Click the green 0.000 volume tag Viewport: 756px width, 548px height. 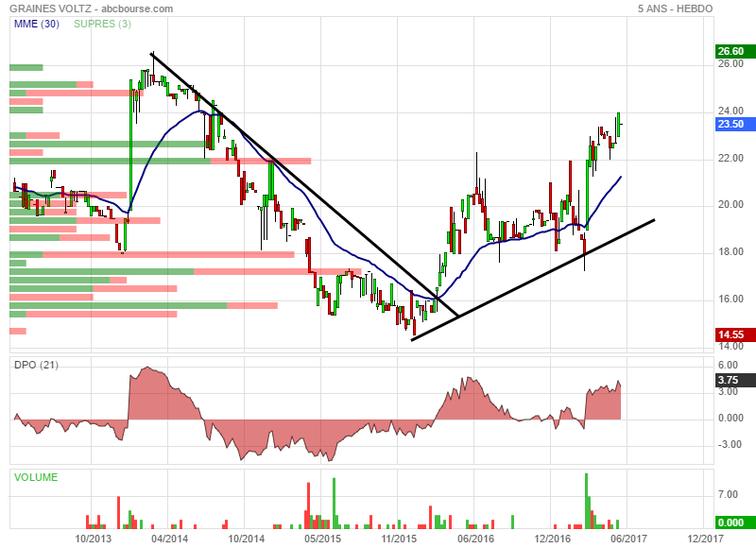(735, 522)
